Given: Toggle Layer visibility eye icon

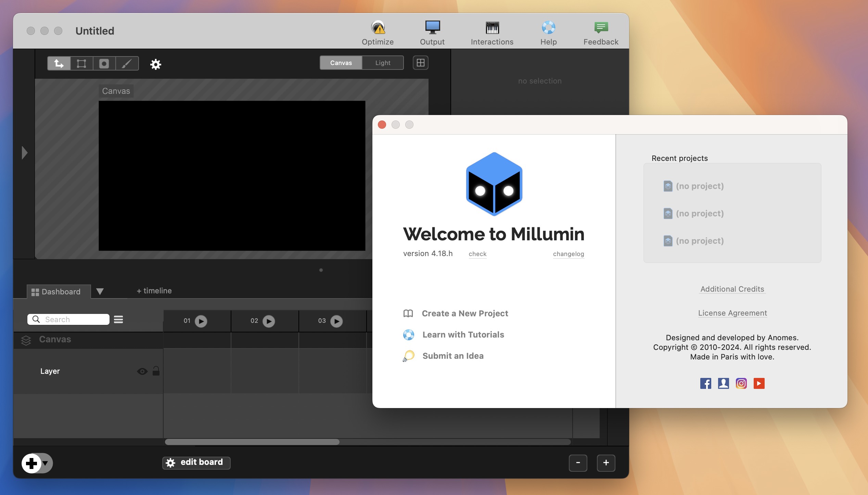Looking at the screenshot, I should [x=142, y=371].
